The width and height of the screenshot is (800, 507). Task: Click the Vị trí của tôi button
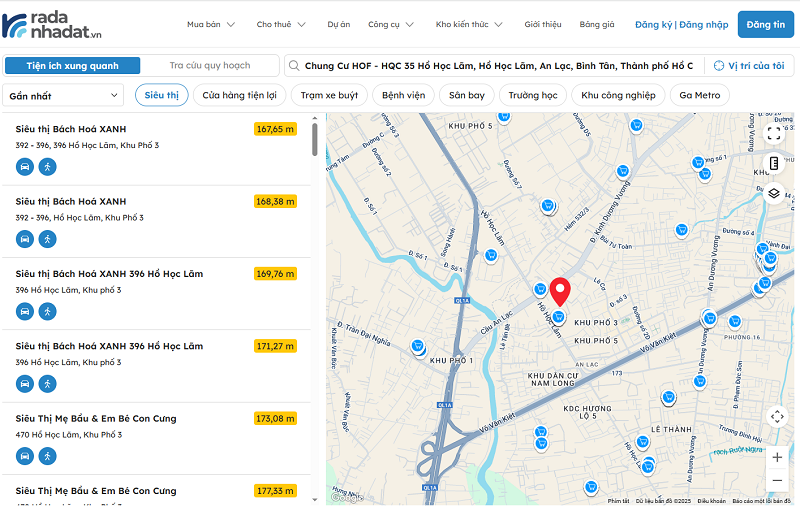pos(748,66)
